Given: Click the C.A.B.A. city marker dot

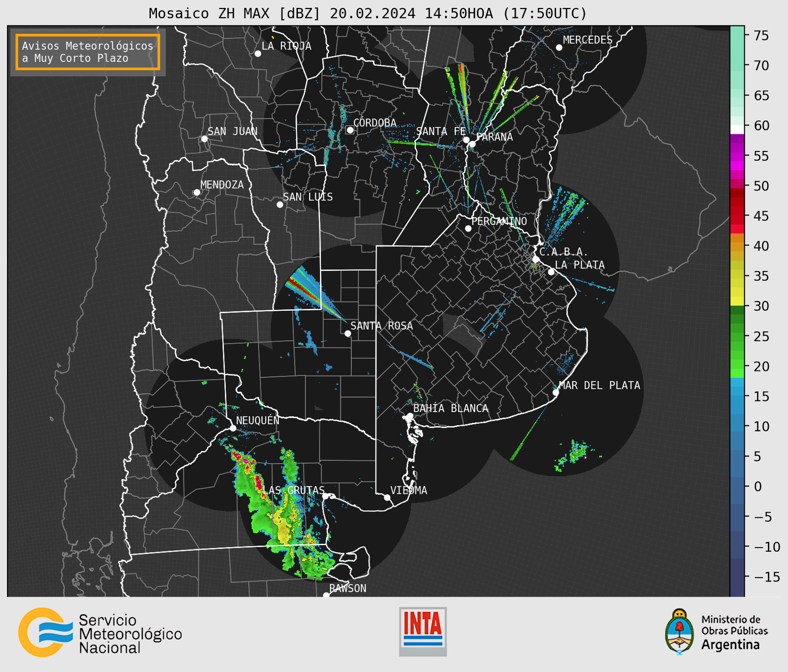Looking at the screenshot, I should tap(536, 259).
